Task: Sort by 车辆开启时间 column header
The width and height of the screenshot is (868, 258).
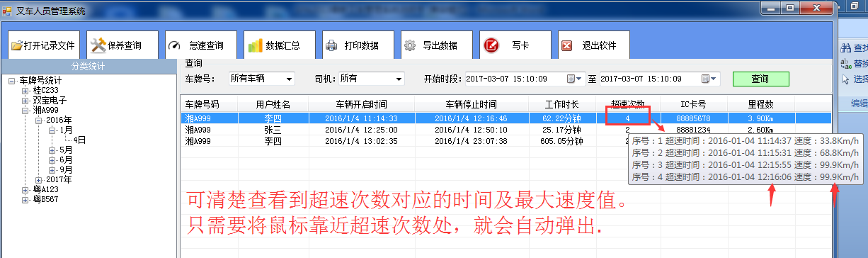Action: click(x=362, y=104)
